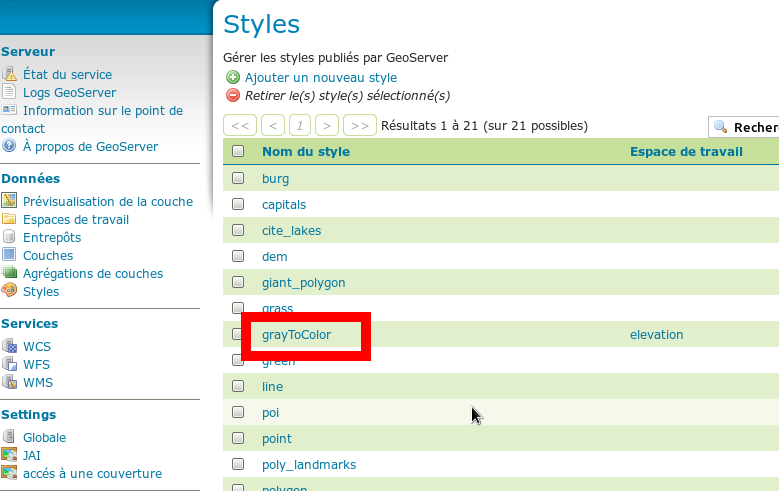The image size is (779, 491).
Task: Open the point style
Action: click(x=277, y=439)
